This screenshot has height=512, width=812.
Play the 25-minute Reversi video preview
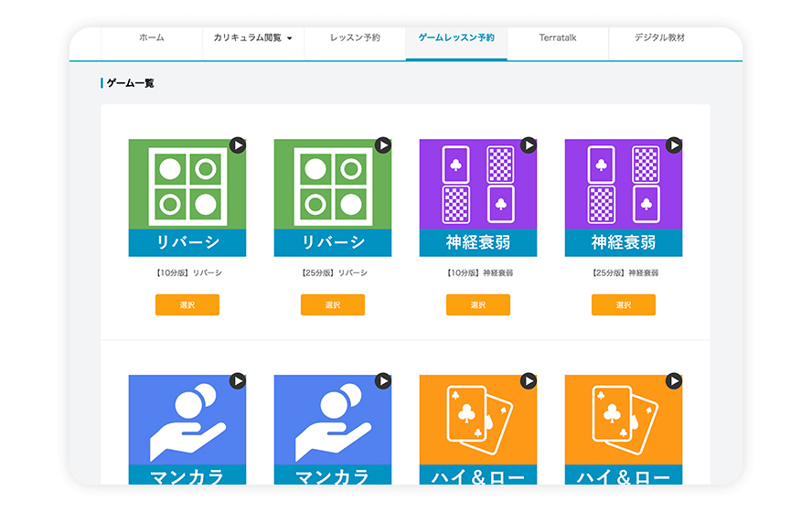pyautogui.click(x=383, y=145)
